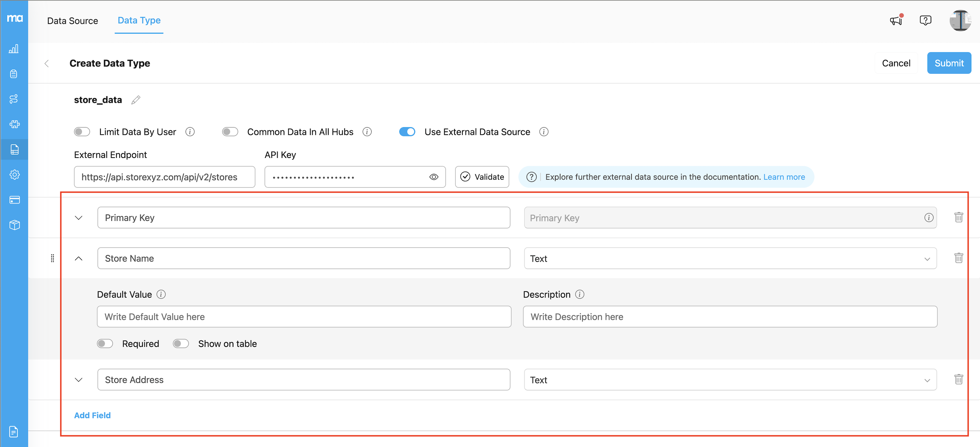This screenshot has height=447, width=980.
Task: Click the puzzle piece integrations sidebar icon
Action: click(14, 124)
